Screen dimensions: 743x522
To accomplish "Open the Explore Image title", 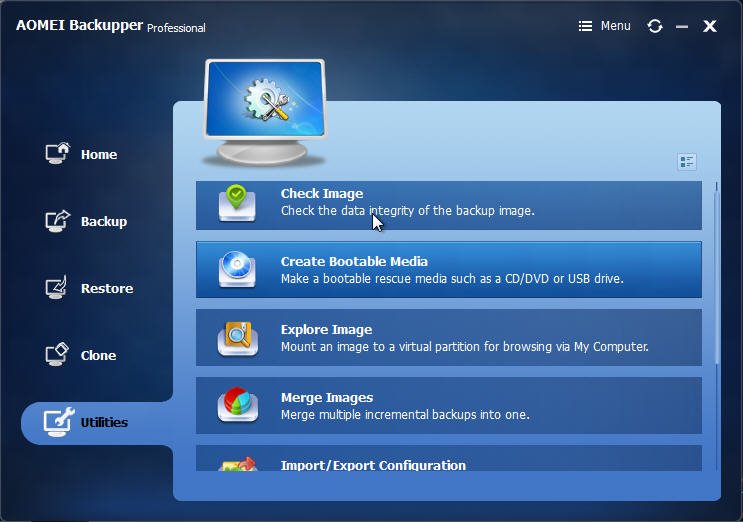I will click(x=326, y=330).
